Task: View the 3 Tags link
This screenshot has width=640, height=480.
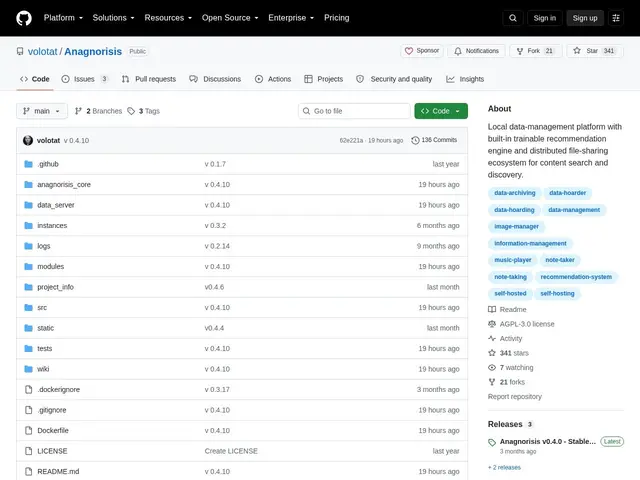Action: pyautogui.click(x=144, y=111)
